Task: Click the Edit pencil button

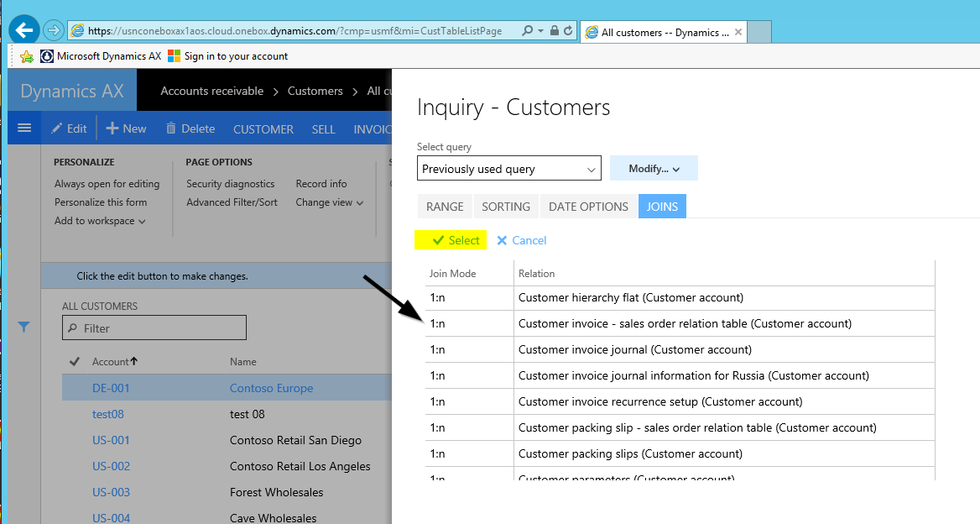Action: 69,128
